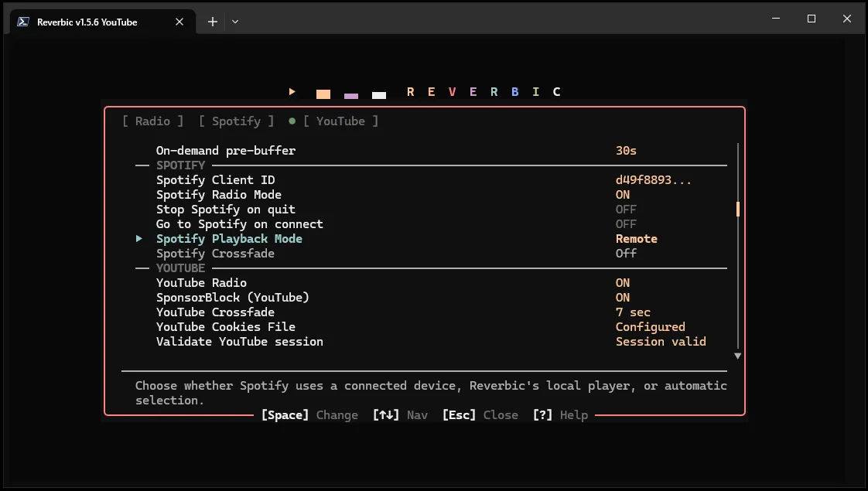The width and height of the screenshot is (868, 491).
Task: Click the selection arrow beside Spotify Playback Mode
Action: (139, 239)
